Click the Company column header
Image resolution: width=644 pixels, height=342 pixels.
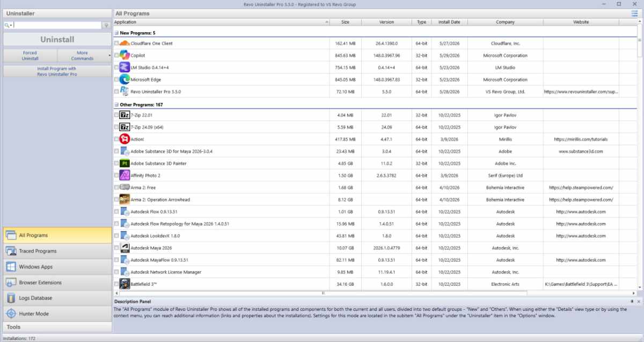click(x=505, y=22)
